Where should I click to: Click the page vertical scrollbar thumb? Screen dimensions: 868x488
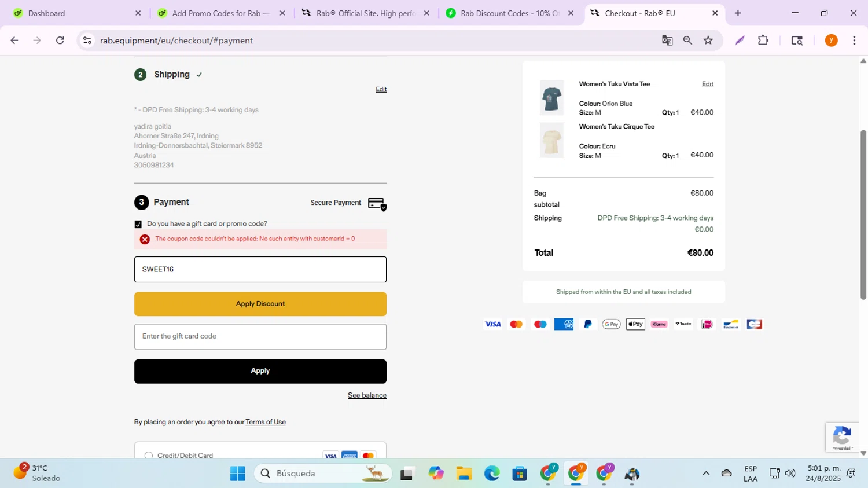click(x=863, y=214)
